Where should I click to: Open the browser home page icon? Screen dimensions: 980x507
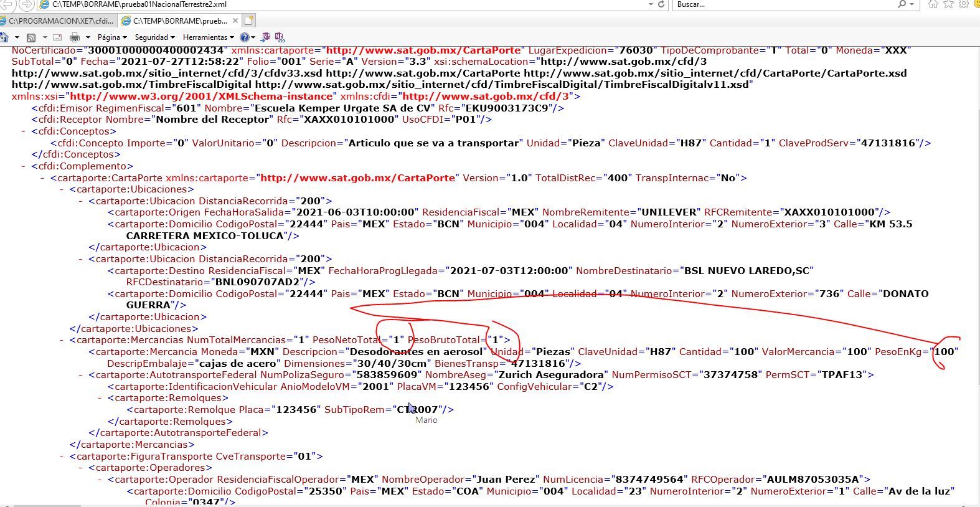933,4
